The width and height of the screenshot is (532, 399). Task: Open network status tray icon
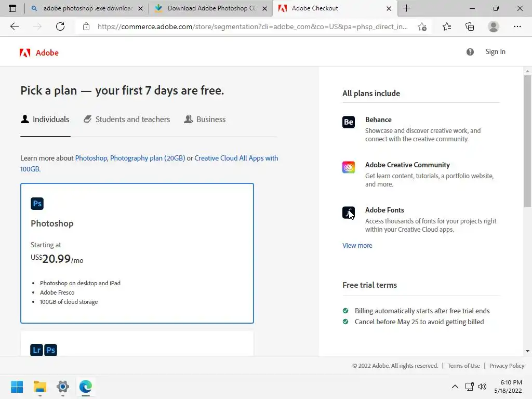point(470,387)
